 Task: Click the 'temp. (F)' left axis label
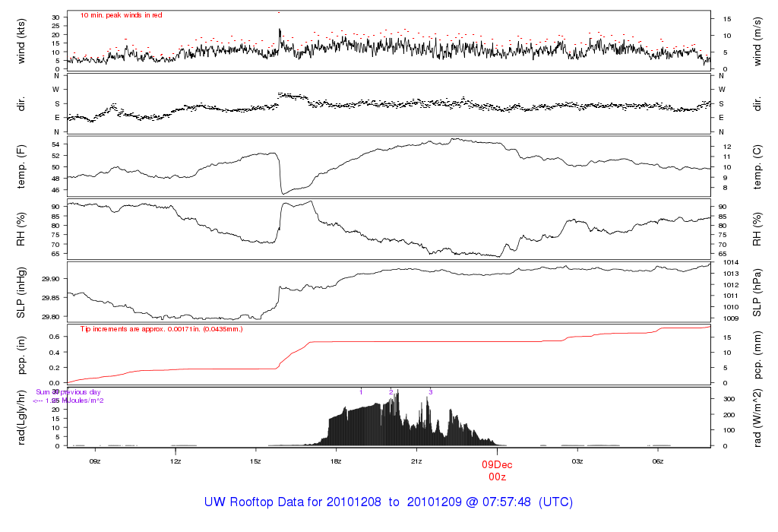point(21,166)
